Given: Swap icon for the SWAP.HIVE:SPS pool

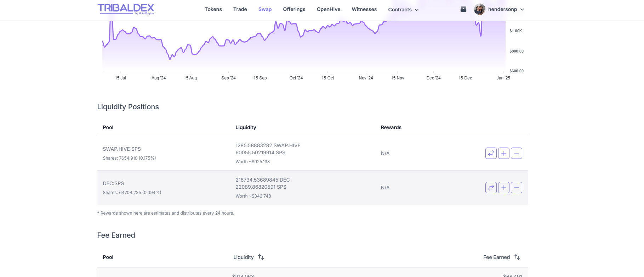Looking at the screenshot, I should pyautogui.click(x=491, y=153).
